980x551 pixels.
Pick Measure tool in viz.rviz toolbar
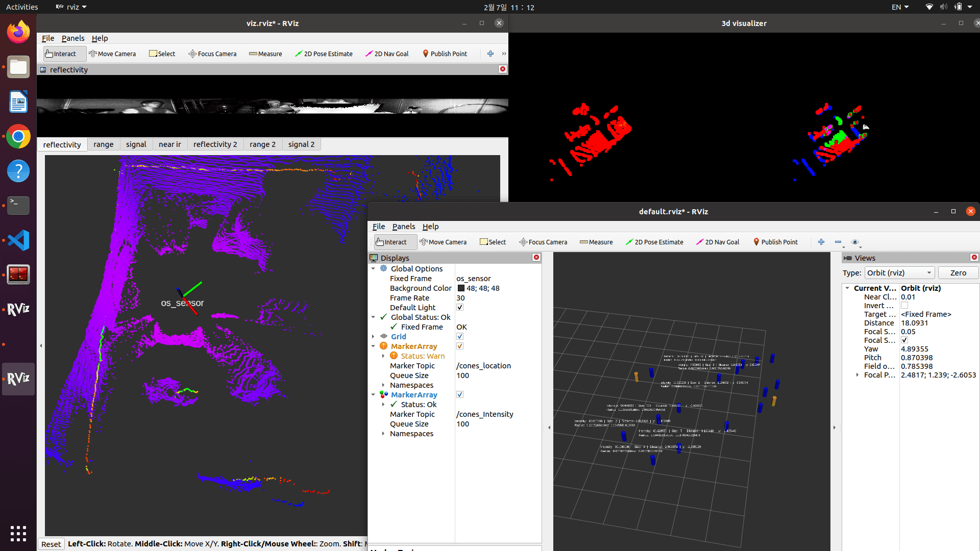coord(265,54)
